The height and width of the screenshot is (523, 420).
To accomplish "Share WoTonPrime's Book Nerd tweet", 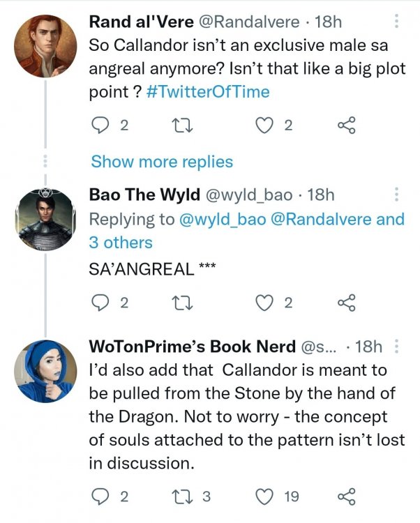I will [346, 497].
